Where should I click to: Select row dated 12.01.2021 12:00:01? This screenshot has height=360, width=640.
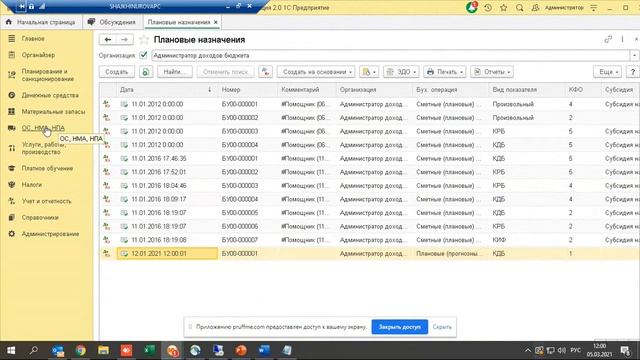tap(369, 253)
